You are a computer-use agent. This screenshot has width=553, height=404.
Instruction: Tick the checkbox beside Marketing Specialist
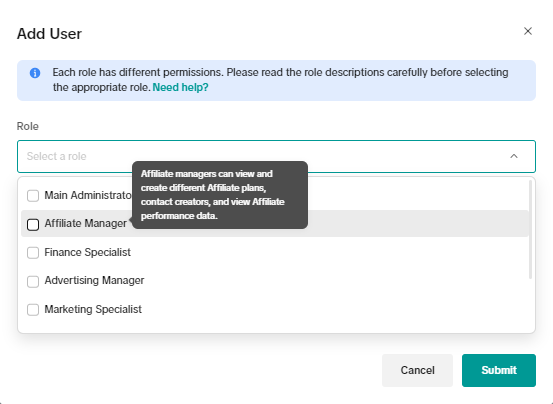[x=33, y=310]
